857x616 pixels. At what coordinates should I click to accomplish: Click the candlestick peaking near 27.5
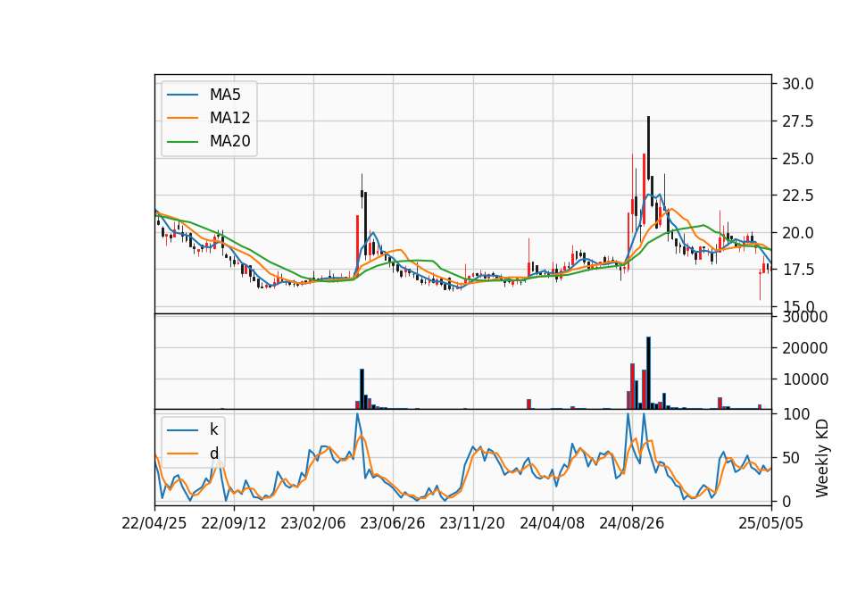coord(649,147)
